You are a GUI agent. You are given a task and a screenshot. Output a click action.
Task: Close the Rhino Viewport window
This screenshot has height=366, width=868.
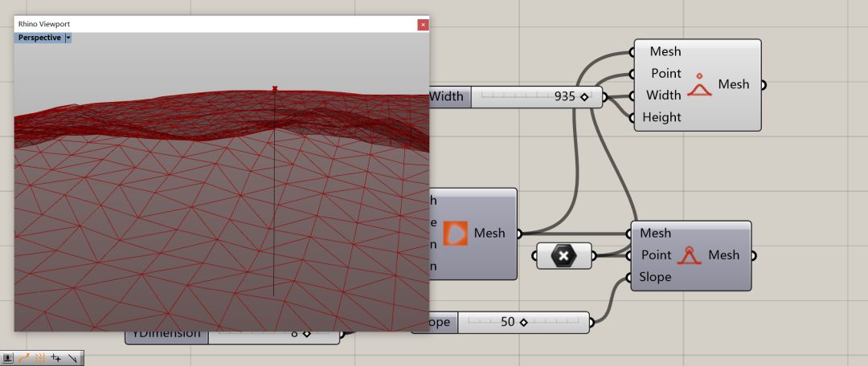(x=423, y=25)
